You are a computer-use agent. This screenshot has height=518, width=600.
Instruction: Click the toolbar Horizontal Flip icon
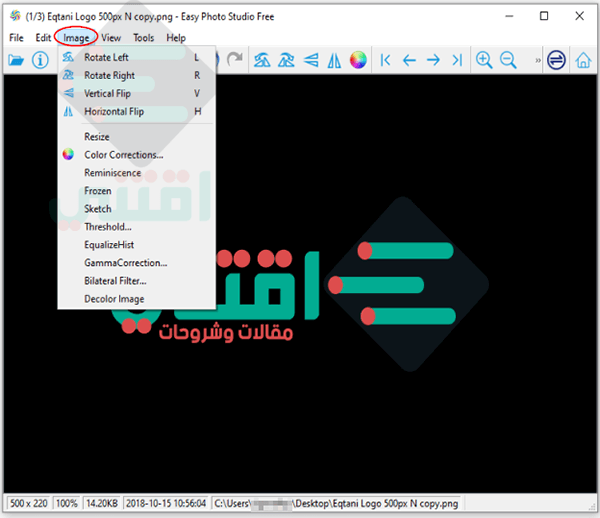click(x=334, y=60)
